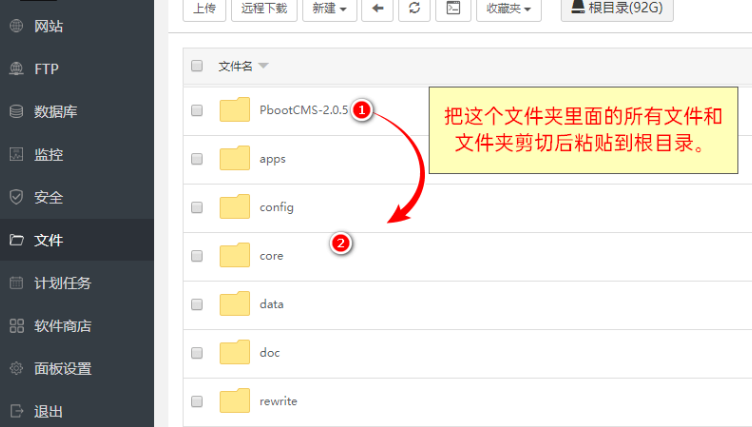Click the FTP globe-server icon

point(16,69)
